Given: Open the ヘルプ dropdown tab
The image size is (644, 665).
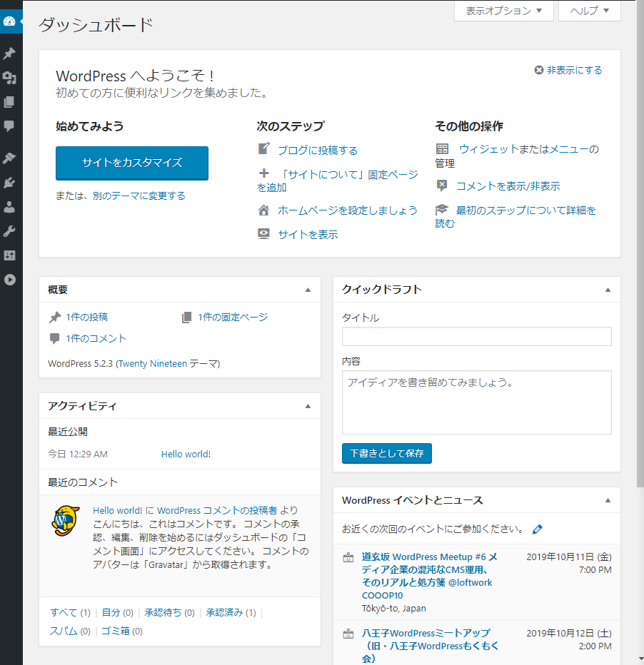Looking at the screenshot, I should tap(589, 11).
